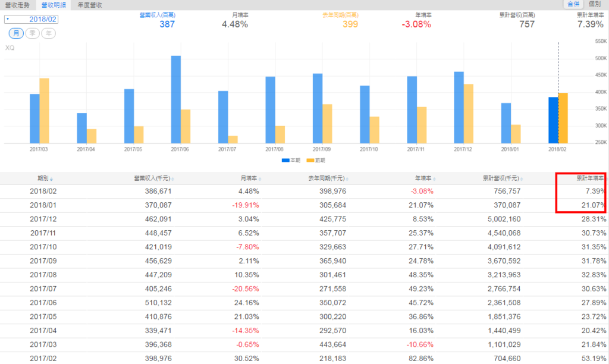Select the 2017/05 period cell
This screenshot has height=364, width=609.
tap(43, 316)
